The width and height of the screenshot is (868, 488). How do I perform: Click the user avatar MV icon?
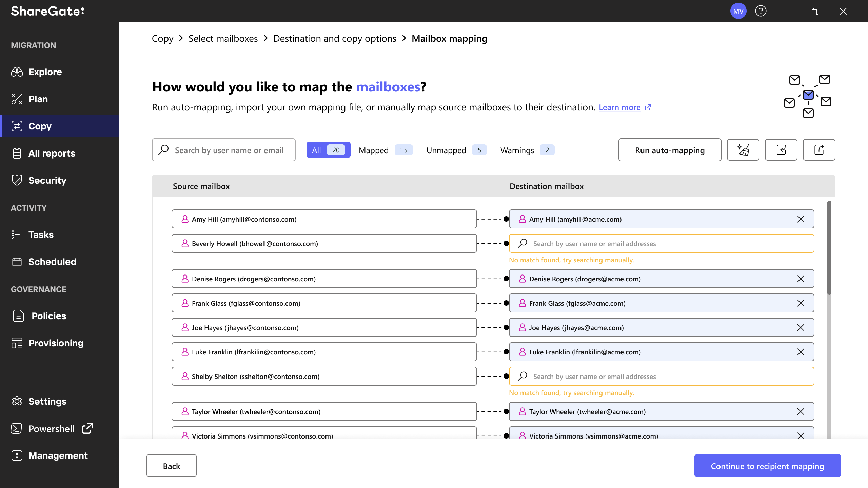coord(737,11)
